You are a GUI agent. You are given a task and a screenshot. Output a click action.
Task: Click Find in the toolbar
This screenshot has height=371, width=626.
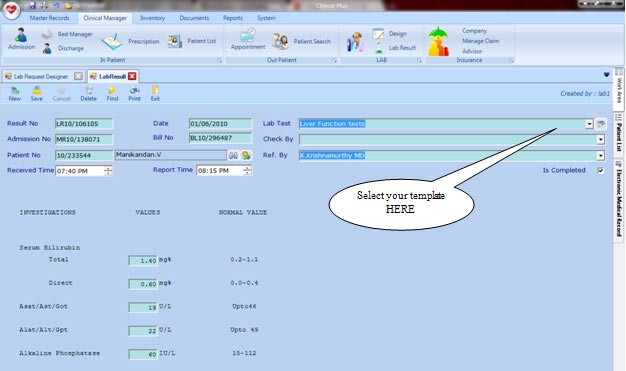tap(112, 94)
